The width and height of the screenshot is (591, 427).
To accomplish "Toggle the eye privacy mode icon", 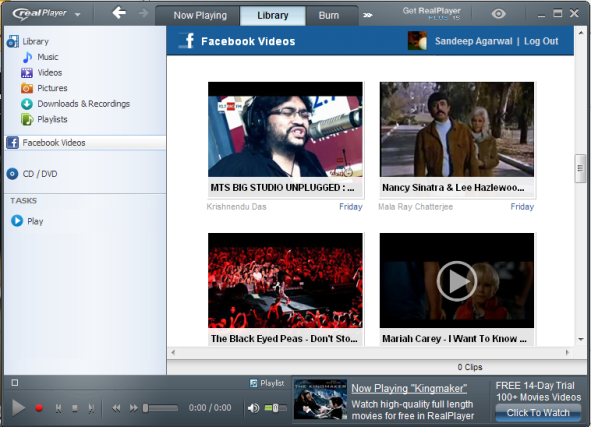I will coord(498,14).
